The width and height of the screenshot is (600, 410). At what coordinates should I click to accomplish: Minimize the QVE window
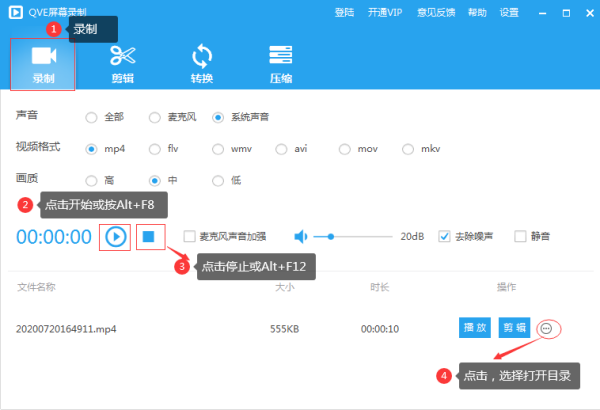pyautogui.click(x=542, y=13)
